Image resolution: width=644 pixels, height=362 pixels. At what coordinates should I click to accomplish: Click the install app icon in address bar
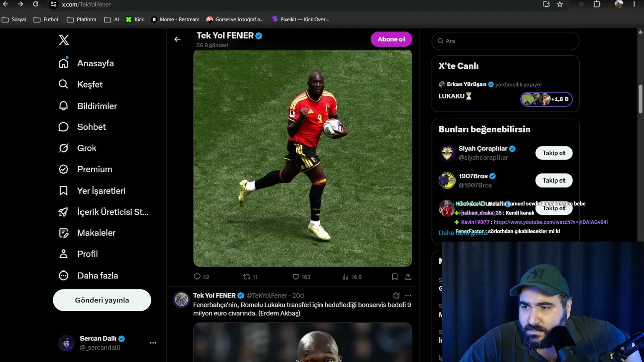coord(546,4)
